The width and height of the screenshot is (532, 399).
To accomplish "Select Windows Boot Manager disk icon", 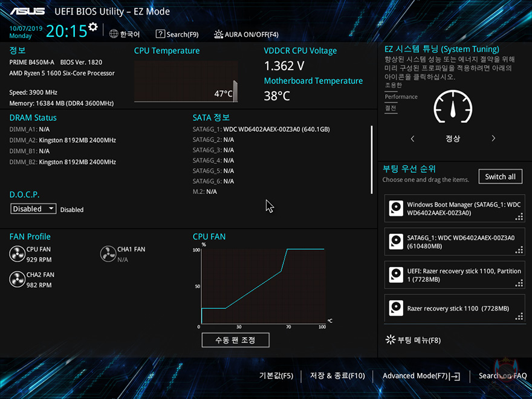I will pyautogui.click(x=396, y=209).
